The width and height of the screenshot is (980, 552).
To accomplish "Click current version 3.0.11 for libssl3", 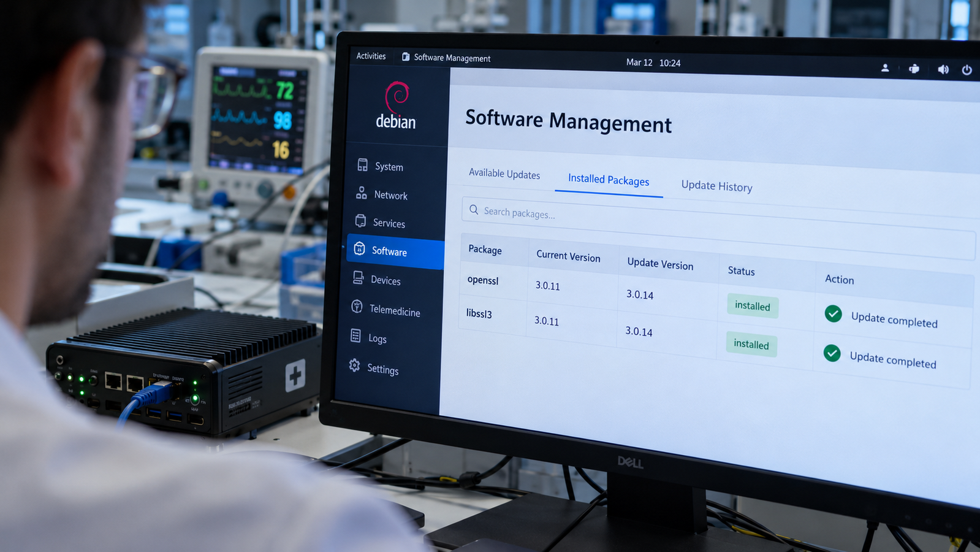I will (x=547, y=321).
